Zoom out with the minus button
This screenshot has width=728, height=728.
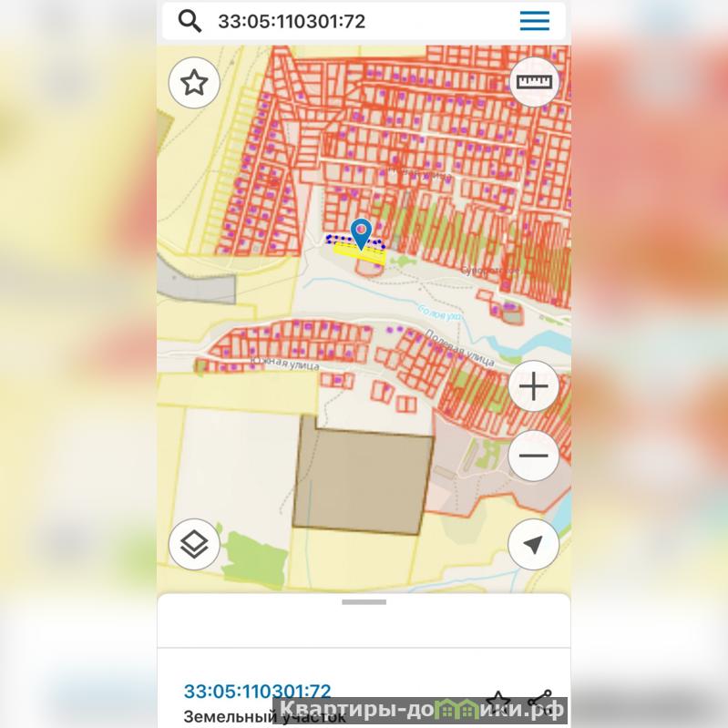click(x=533, y=456)
